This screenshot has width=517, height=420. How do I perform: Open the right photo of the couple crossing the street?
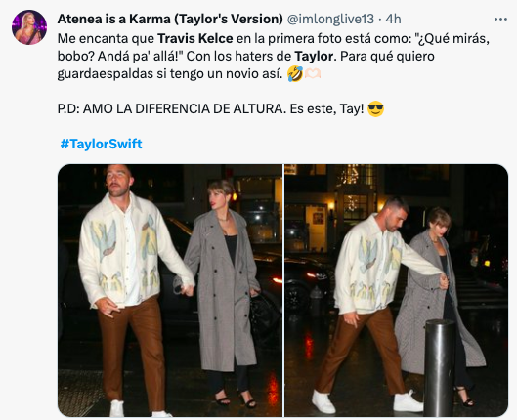click(397, 290)
